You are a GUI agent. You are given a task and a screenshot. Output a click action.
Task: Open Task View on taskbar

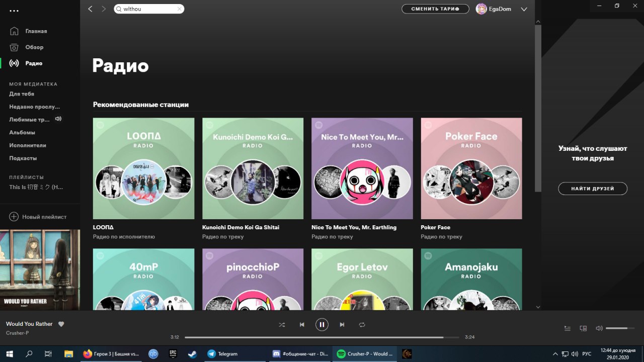pyautogui.click(x=48, y=354)
